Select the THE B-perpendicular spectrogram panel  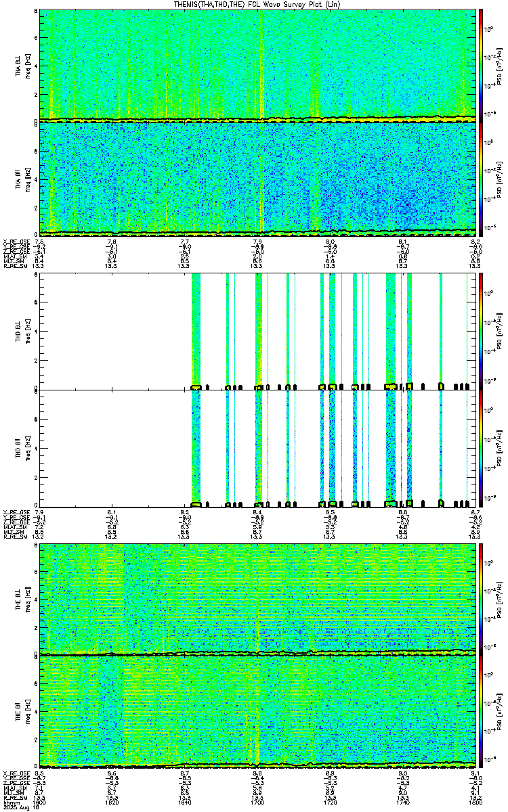click(x=257, y=599)
